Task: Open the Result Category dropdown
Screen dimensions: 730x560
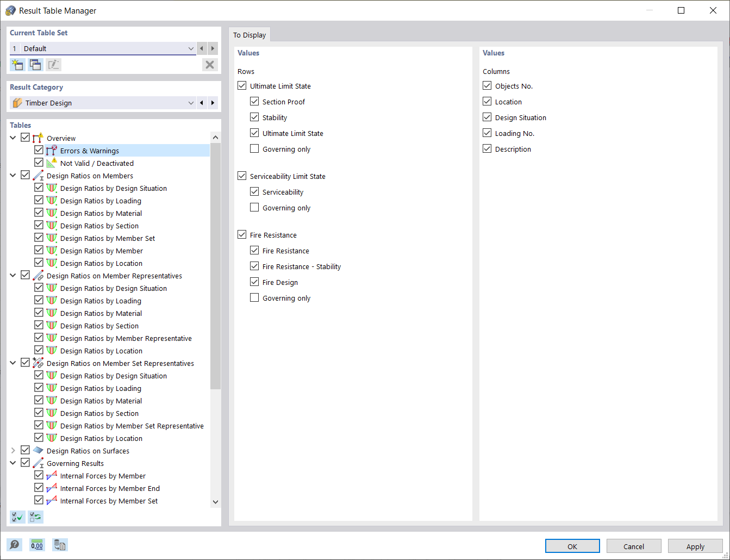Action: coord(190,102)
